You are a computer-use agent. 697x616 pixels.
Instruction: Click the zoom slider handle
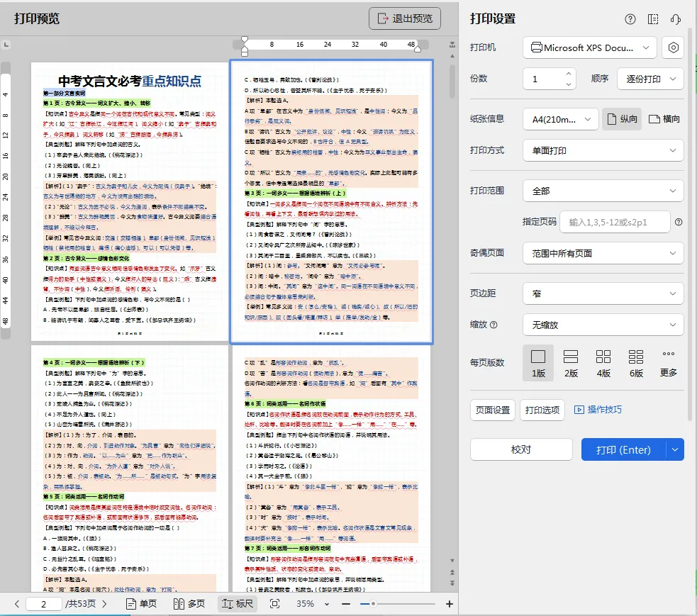pos(373,603)
